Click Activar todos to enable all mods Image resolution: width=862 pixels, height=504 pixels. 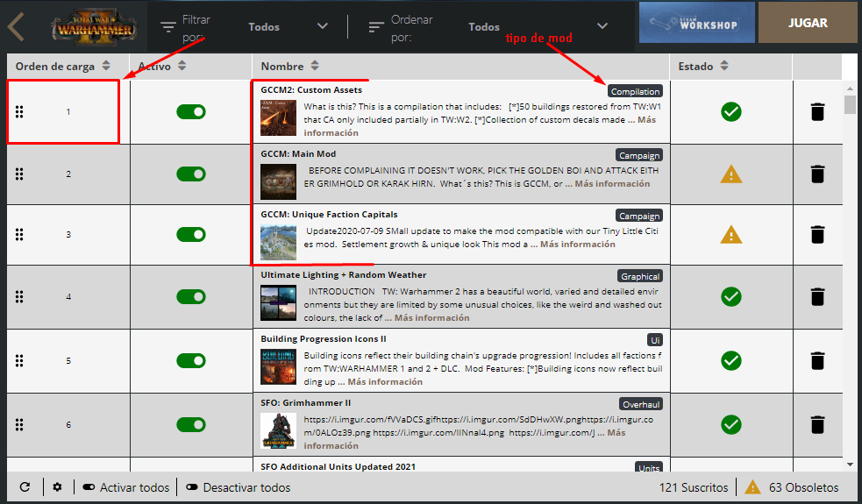(126, 487)
